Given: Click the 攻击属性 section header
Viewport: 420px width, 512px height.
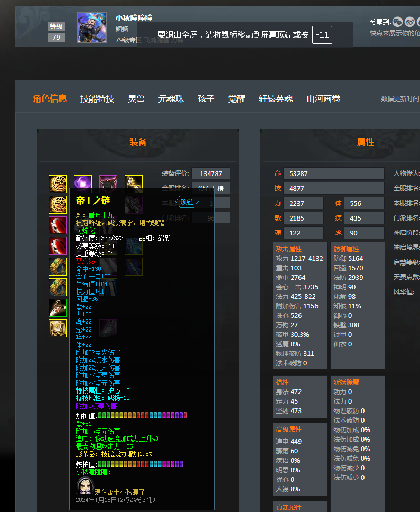Looking at the screenshot, I should click(288, 249).
